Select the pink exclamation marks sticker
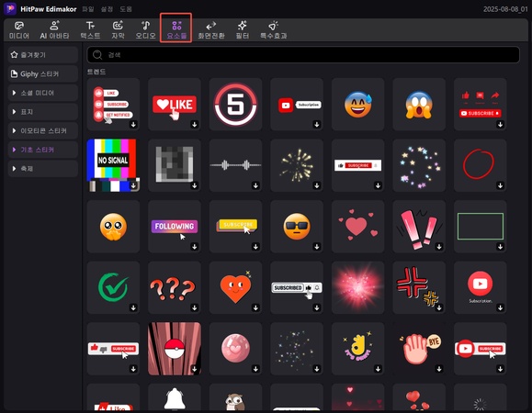This screenshot has height=413, width=532. coord(419,227)
